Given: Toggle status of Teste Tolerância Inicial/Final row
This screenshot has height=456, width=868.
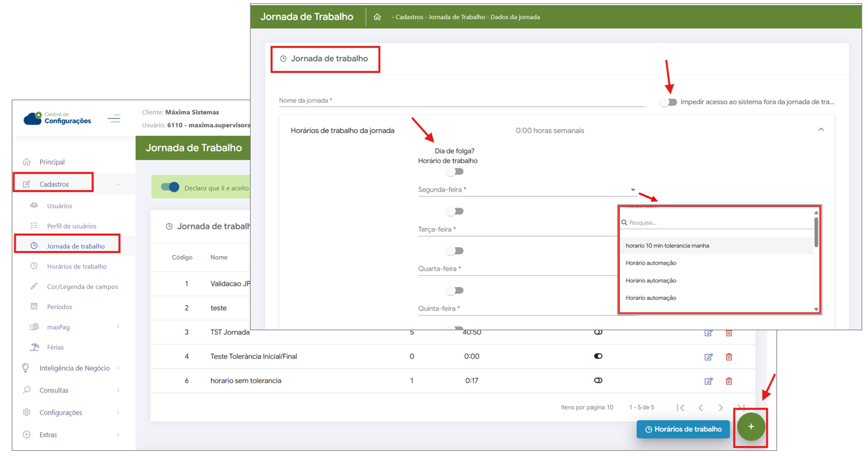Looking at the screenshot, I should click(x=598, y=356).
